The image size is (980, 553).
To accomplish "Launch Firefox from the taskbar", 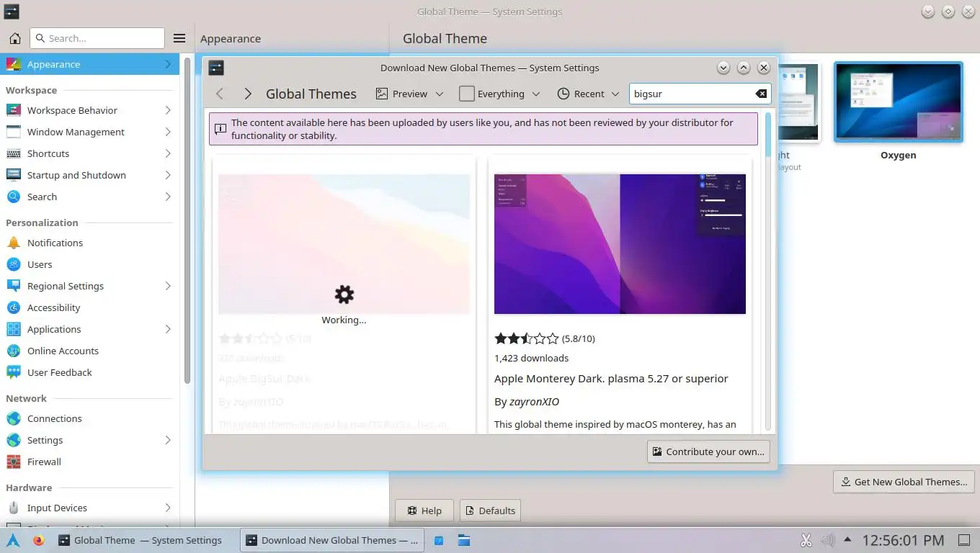I will click(38, 540).
